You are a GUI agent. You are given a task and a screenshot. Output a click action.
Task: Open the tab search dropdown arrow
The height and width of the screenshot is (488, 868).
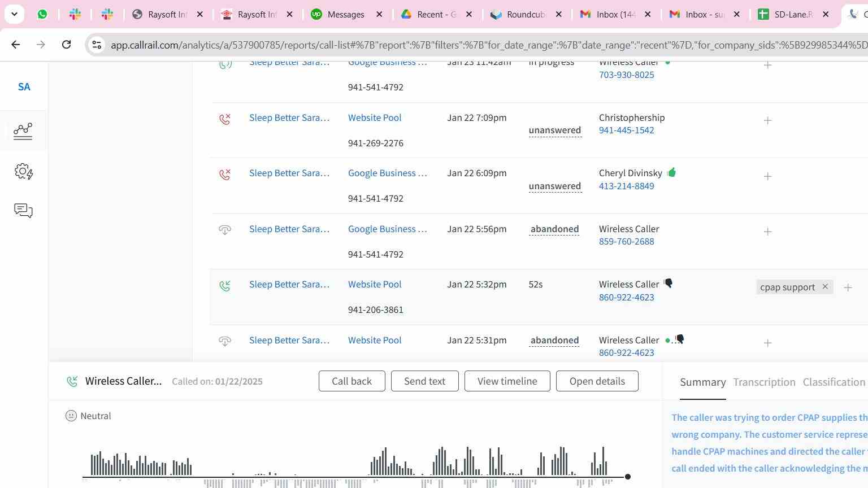pos(14,14)
